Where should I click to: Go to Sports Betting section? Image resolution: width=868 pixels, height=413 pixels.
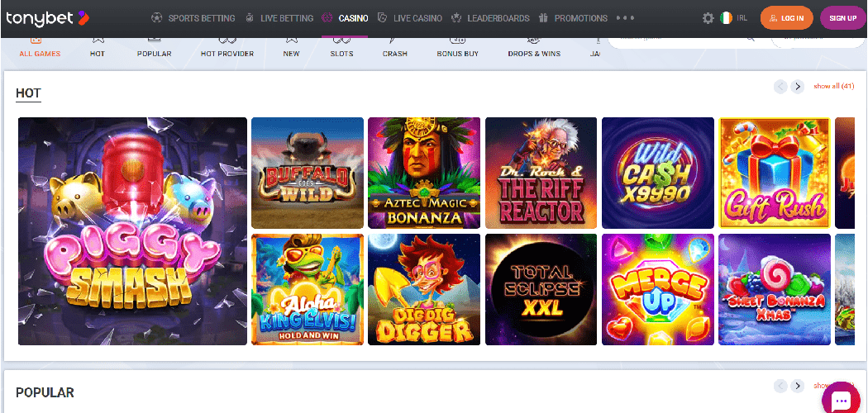pyautogui.click(x=193, y=18)
